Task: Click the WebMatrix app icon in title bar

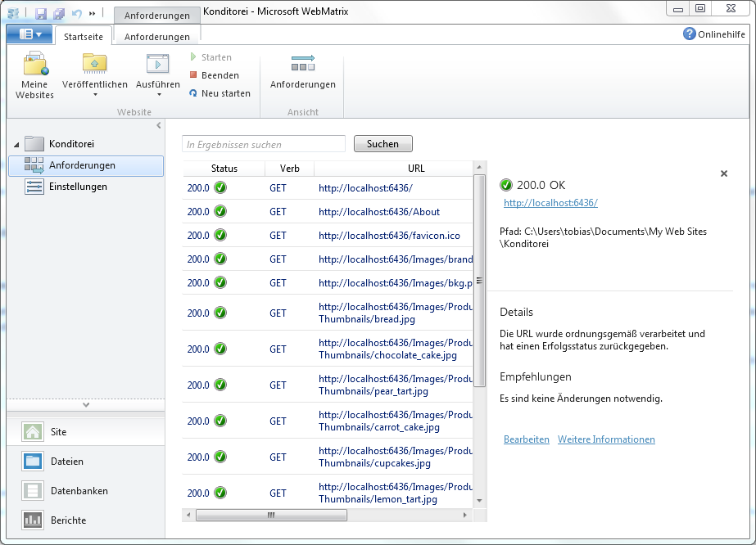Action: 13,13
